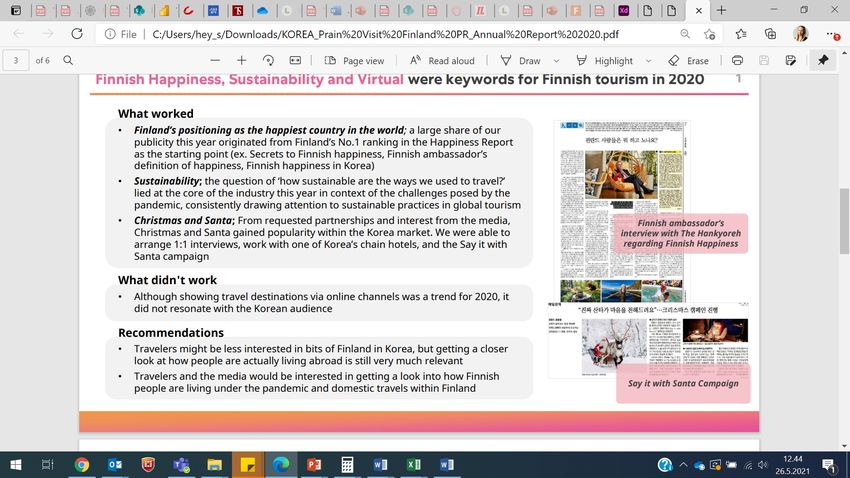Zoom in the PDF document

click(x=242, y=60)
